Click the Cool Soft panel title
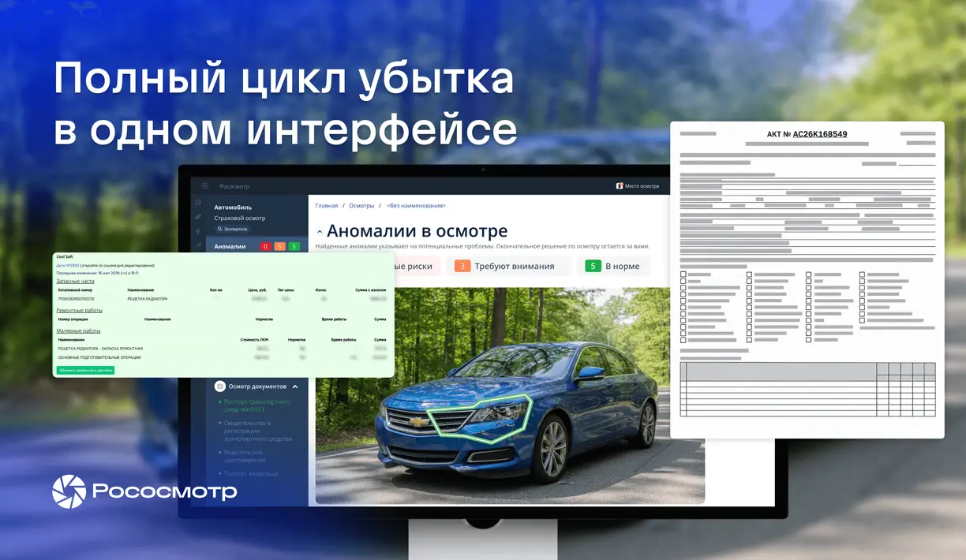The height and width of the screenshot is (560, 966). coord(65,257)
